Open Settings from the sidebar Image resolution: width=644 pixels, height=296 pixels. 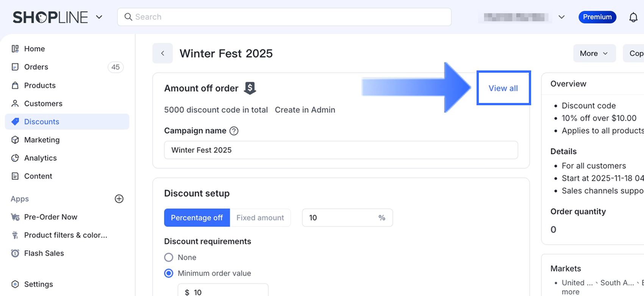click(38, 284)
